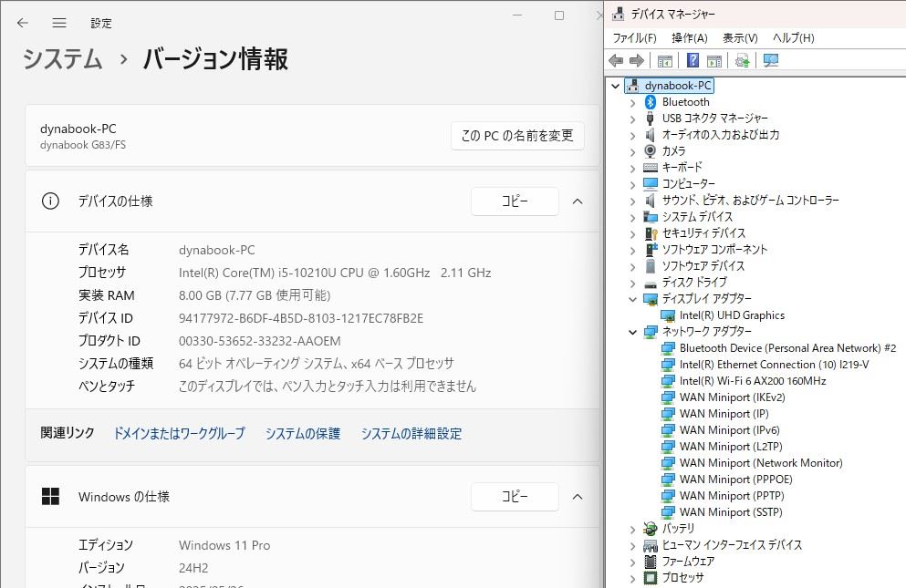The width and height of the screenshot is (906, 588).
Task: Click the blue Help toolbar icon
Action: pos(693,61)
